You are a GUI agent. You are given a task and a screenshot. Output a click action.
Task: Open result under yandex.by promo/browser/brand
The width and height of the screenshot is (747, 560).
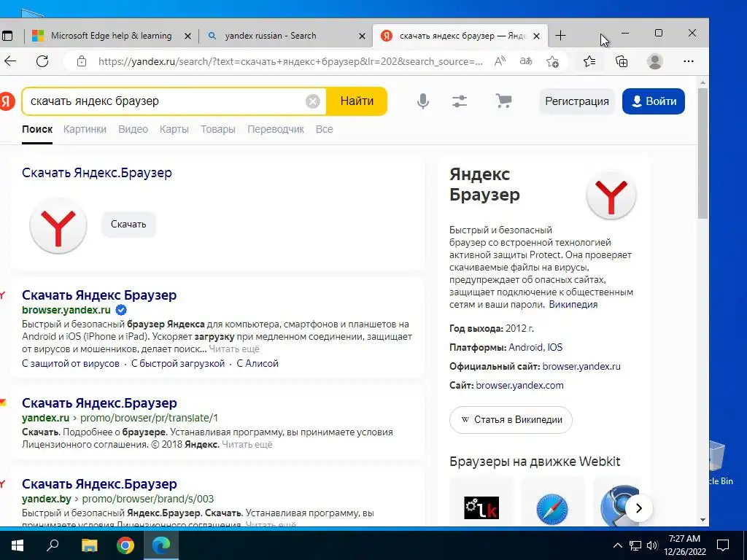(99, 484)
